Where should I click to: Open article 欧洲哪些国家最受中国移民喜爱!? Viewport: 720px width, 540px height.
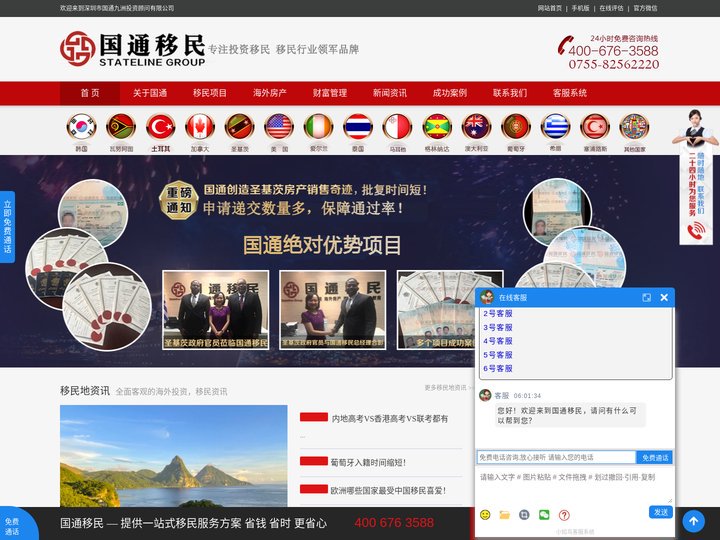point(388,490)
